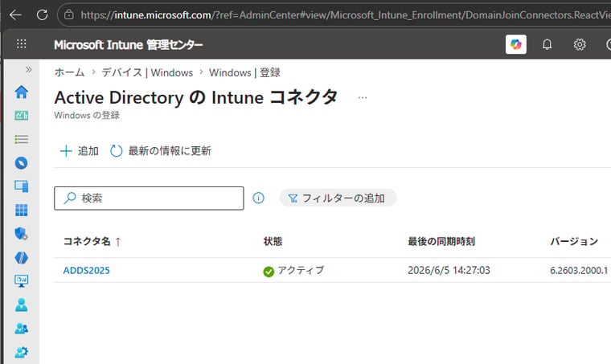Open the blue circle Explorer icon in the sidebar

click(22, 163)
